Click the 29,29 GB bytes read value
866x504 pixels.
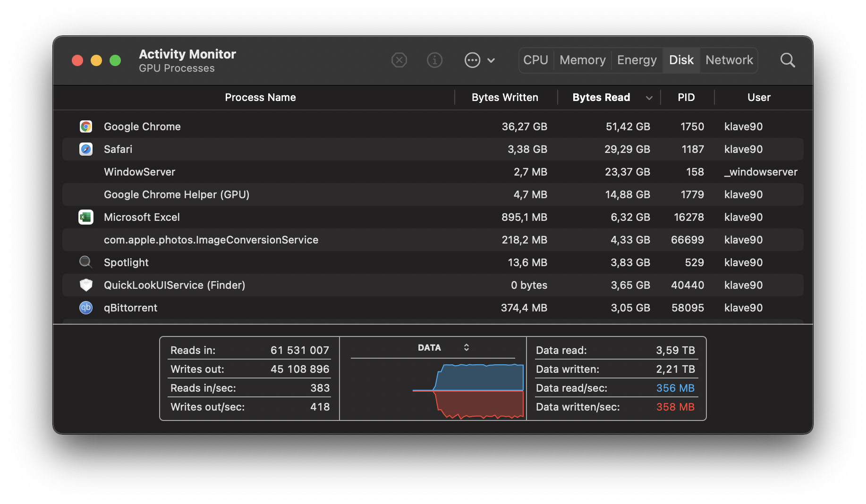tap(627, 149)
